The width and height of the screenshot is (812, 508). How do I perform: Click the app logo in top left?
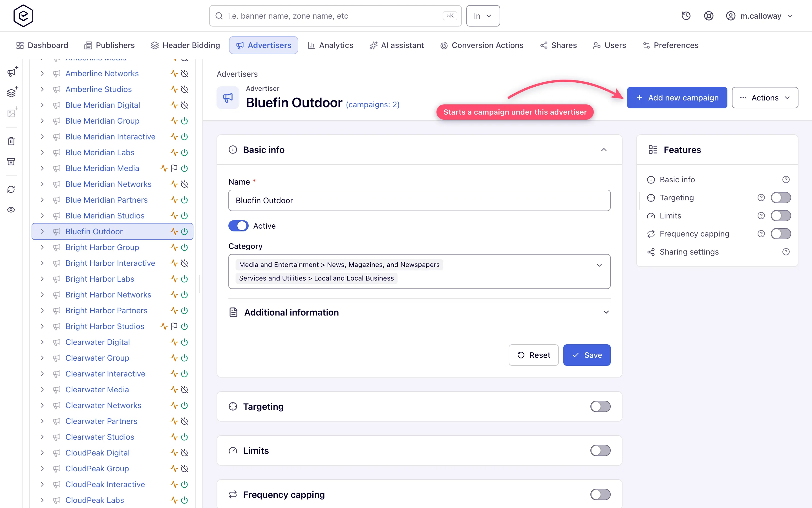coord(23,16)
